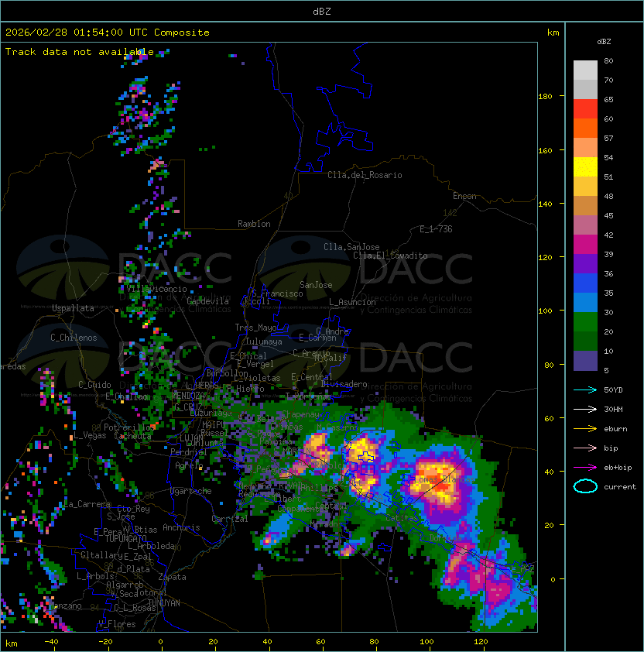Click the 'TUNUYAN' map label
644x652 pixels.
(164, 603)
